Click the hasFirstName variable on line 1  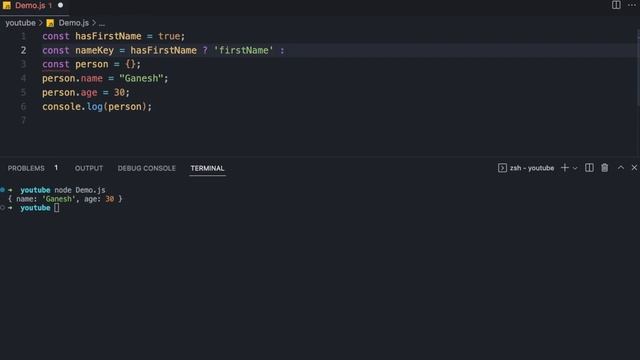(108, 36)
